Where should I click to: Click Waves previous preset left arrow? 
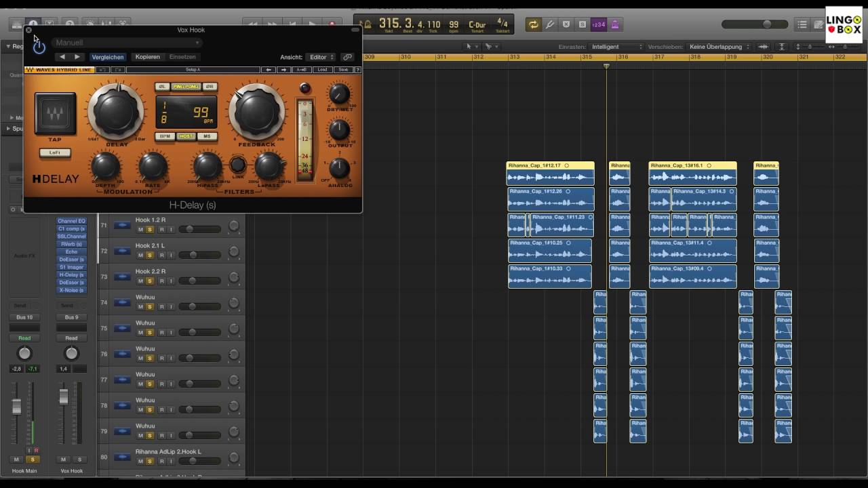269,70
